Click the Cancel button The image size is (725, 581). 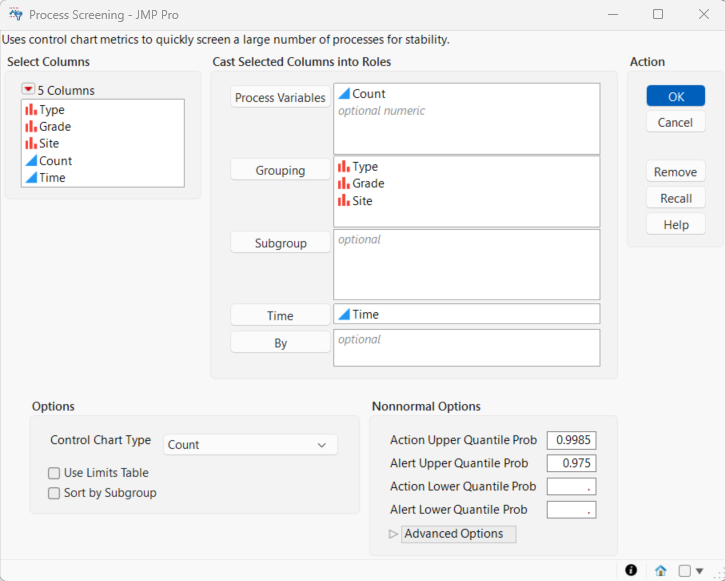pos(676,122)
